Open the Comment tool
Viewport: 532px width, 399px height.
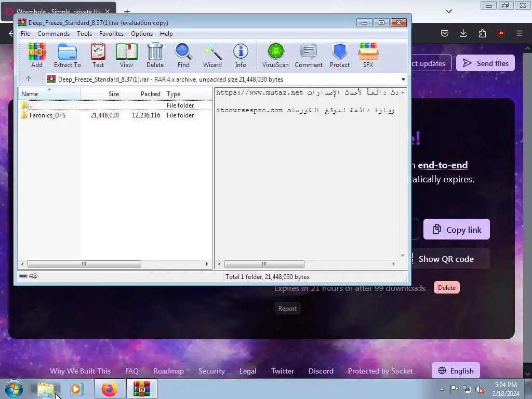[x=309, y=55]
